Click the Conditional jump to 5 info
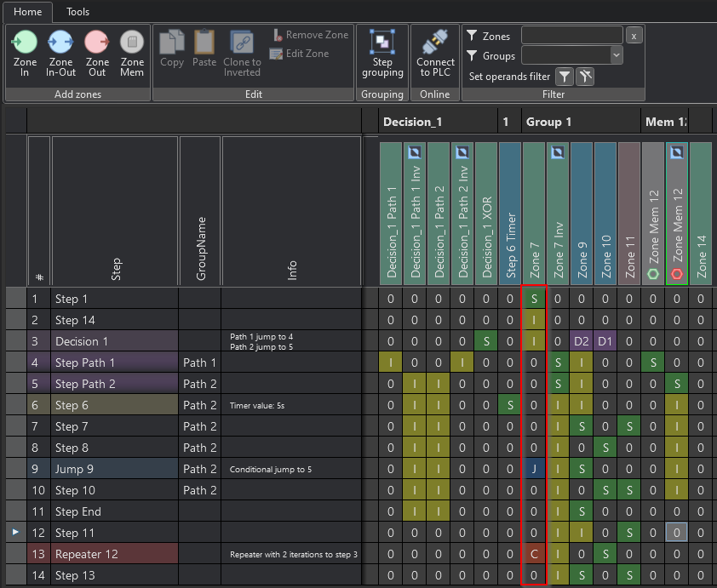The height and width of the screenshot is (588, 717). coord(271,469)
